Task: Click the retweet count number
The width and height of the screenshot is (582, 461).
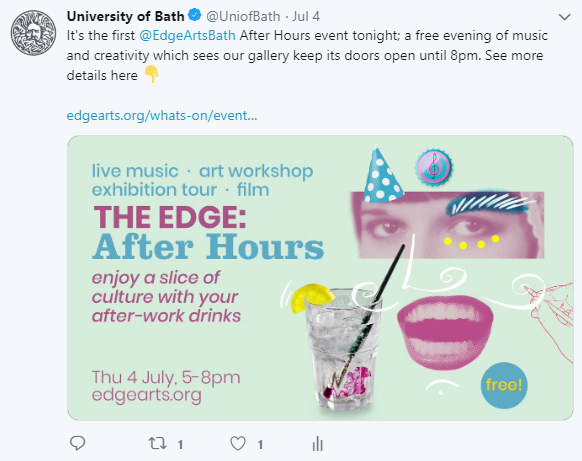Action: tap(180, 444)
